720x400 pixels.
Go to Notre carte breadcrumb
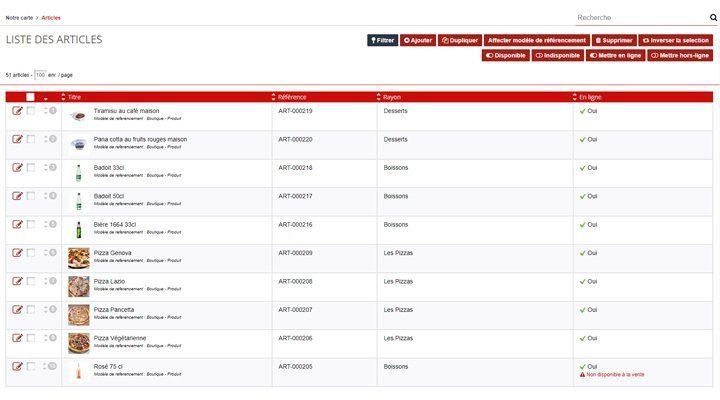[19, 17]
